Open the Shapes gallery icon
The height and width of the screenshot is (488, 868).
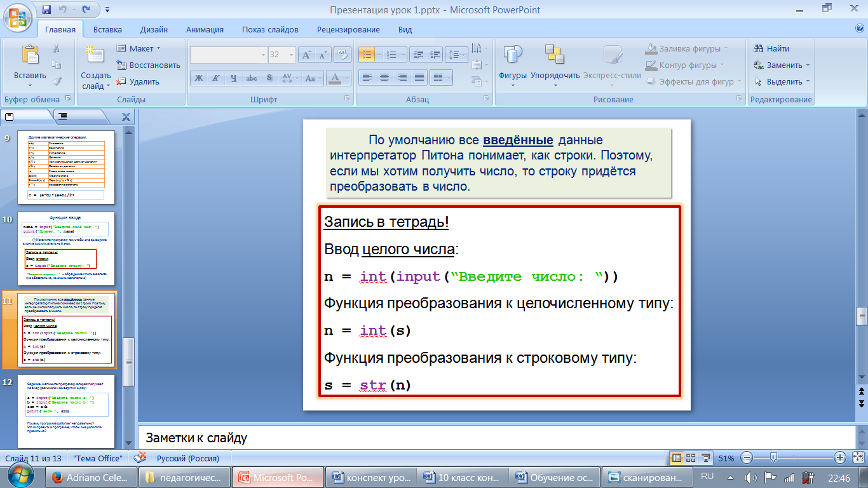point(512,55)
